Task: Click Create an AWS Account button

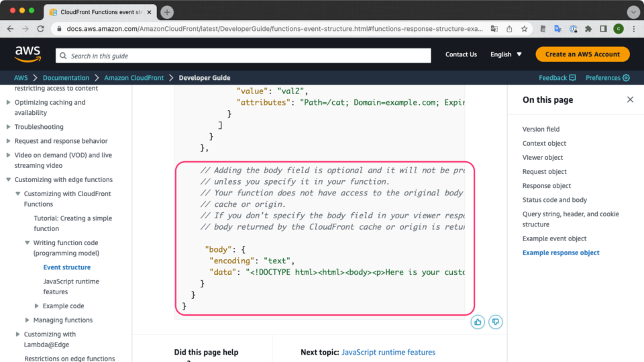Action: pos(582,54)
